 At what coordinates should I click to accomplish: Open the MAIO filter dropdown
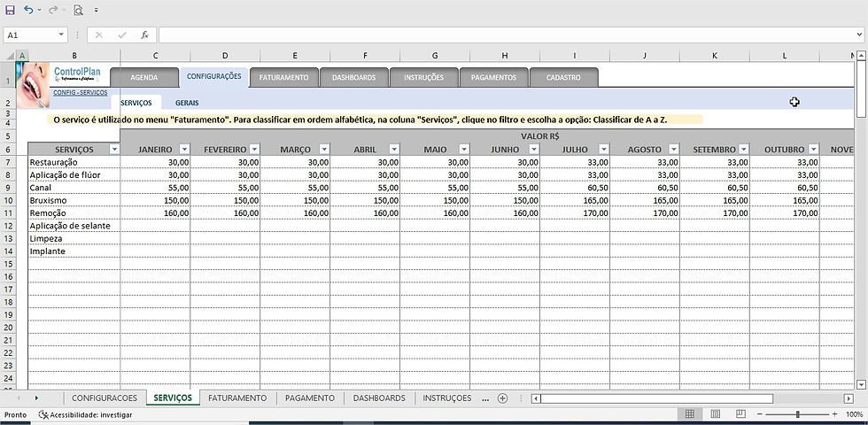point(464,150)
